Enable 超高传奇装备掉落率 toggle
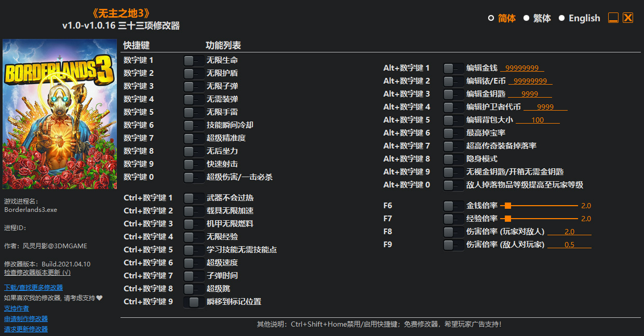The height and width of the screenshot is (336, 644). coord(453,146)
